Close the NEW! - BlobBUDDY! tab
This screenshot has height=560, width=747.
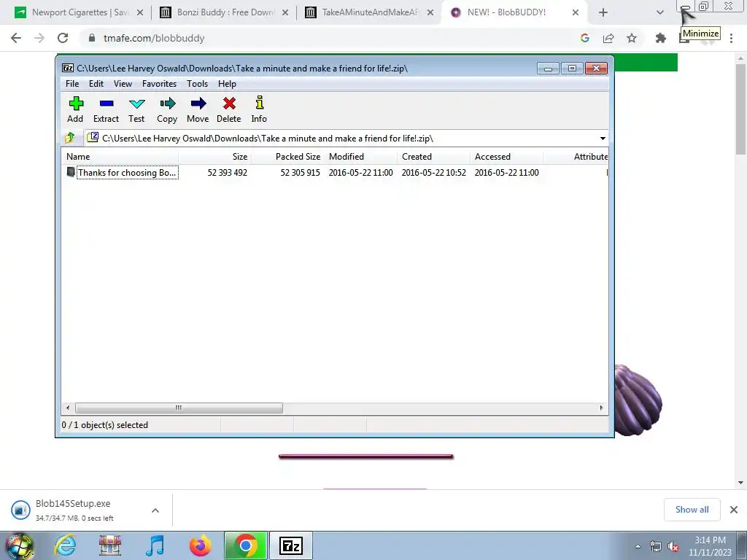(576, 12)
